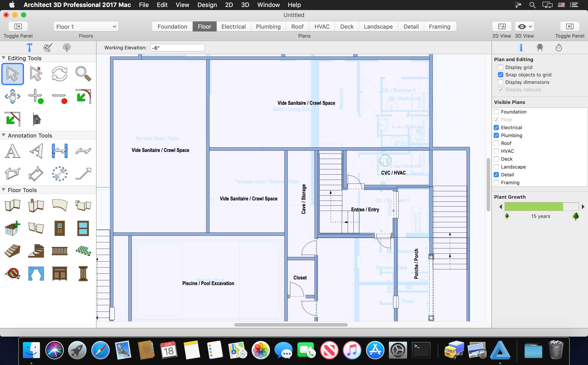The width and height of the screenshot is (588, 365).
Task: Click the 2D View button
Action: [x=502, y=27]
